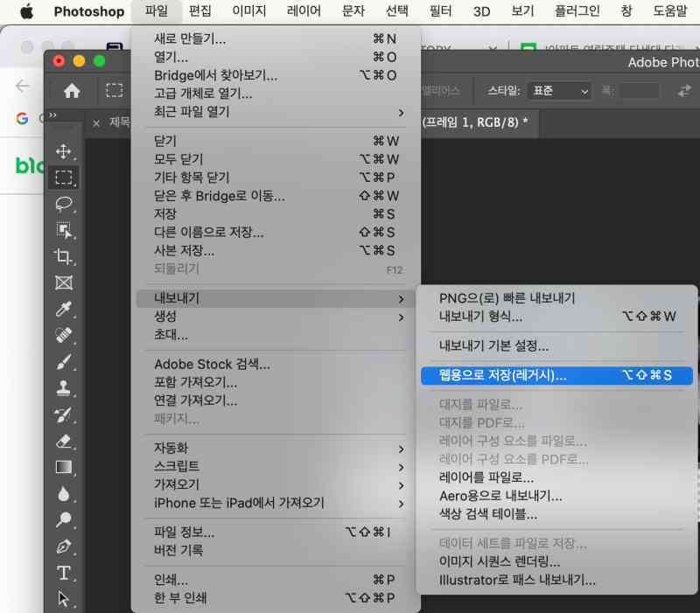Select the Spot Healing Brush tool
Image resolution: width=700 pixels, height=613 pixels.
tap(63, 332)
